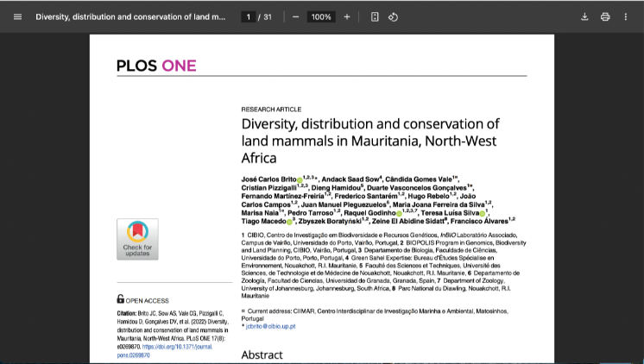This screenshot has height=364, width=644.
Task: Click ORCID icon after Tiago Macedo
Action: pyautogui.click(x=289, y=222)
